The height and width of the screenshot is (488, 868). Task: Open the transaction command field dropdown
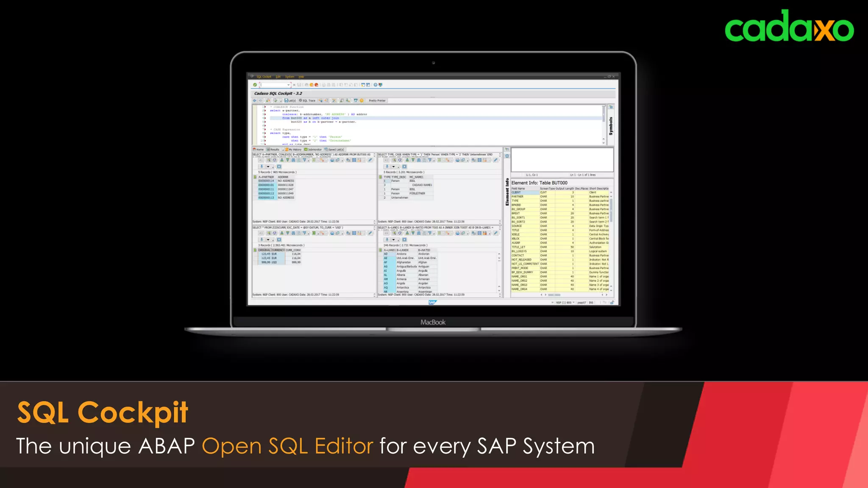click(x=289, y=85)
